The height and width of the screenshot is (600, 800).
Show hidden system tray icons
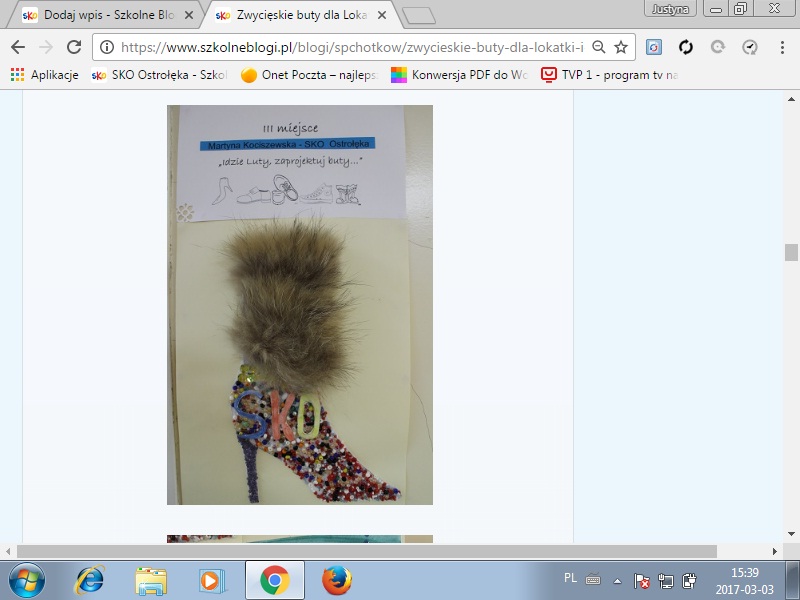tap(617, 581)
